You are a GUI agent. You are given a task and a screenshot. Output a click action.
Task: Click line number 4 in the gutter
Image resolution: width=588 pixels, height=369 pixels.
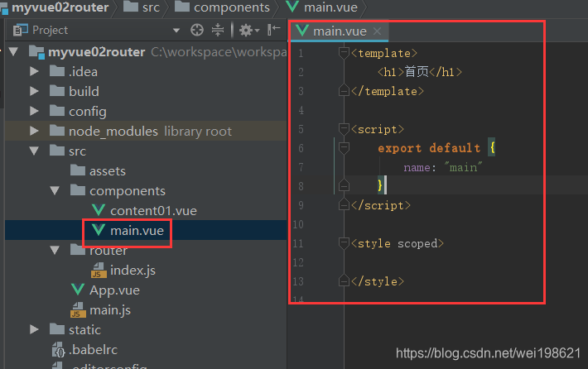tap(301, 110)
